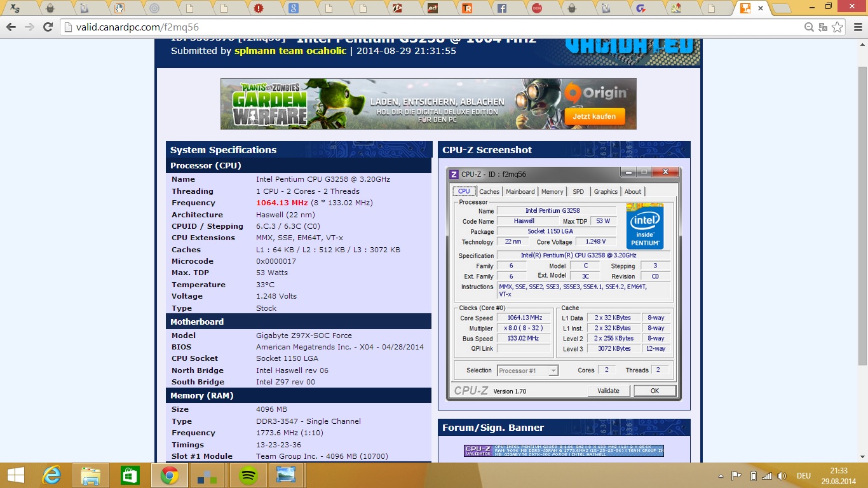Switch to the tab with 'ed' icon
This screenshot has width=868, height=488.
pos(433,8)
